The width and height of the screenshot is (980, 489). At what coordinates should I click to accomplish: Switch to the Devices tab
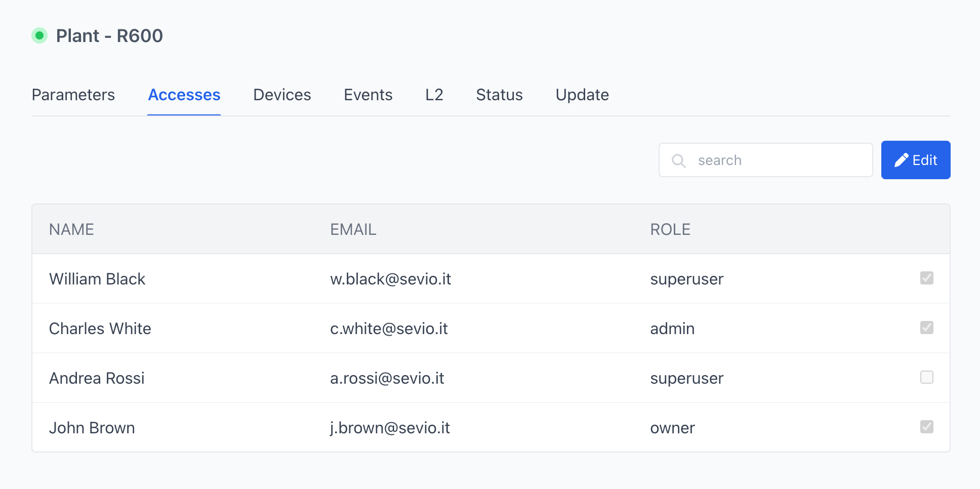click(x=282, y=95)
